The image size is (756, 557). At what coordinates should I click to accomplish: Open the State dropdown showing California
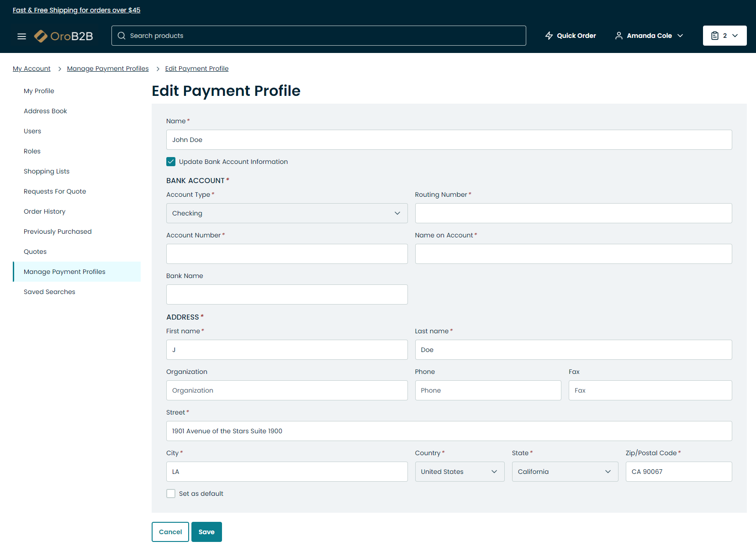[x=565, y=472]
